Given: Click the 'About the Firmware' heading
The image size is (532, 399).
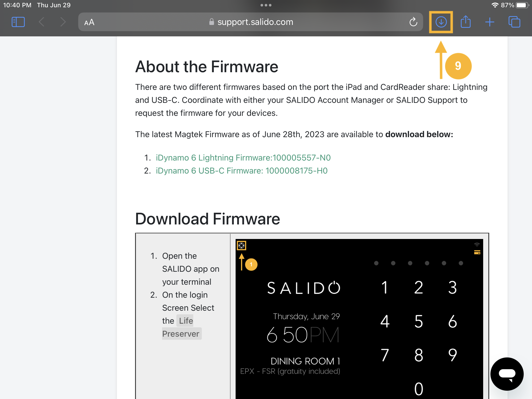Looking at the screenshot, I should [x=207, y=67].
